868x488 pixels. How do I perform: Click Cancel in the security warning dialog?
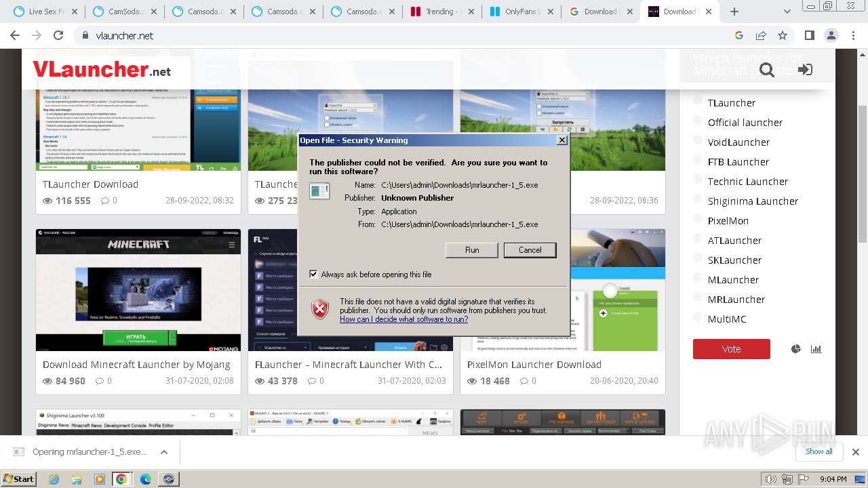[x=530, y=250]
